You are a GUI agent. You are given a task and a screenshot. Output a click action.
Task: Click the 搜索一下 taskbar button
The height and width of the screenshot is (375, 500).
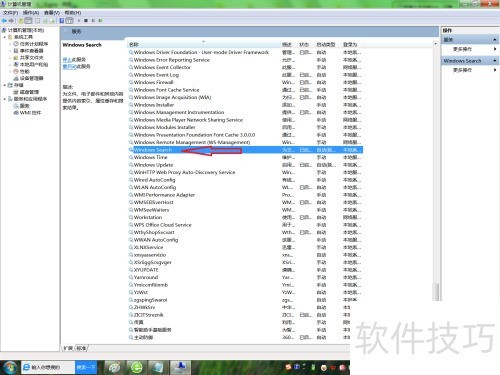pos(86,367)
